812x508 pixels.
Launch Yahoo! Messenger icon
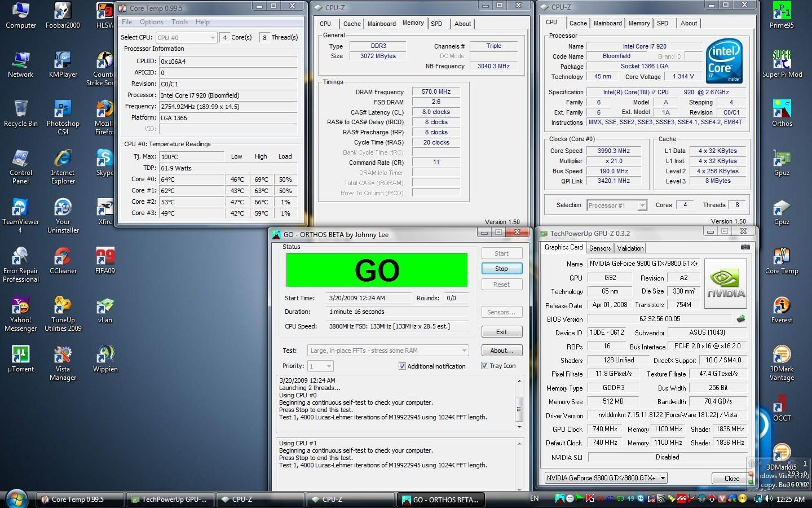pyautogui.click(x=21, y=314)
